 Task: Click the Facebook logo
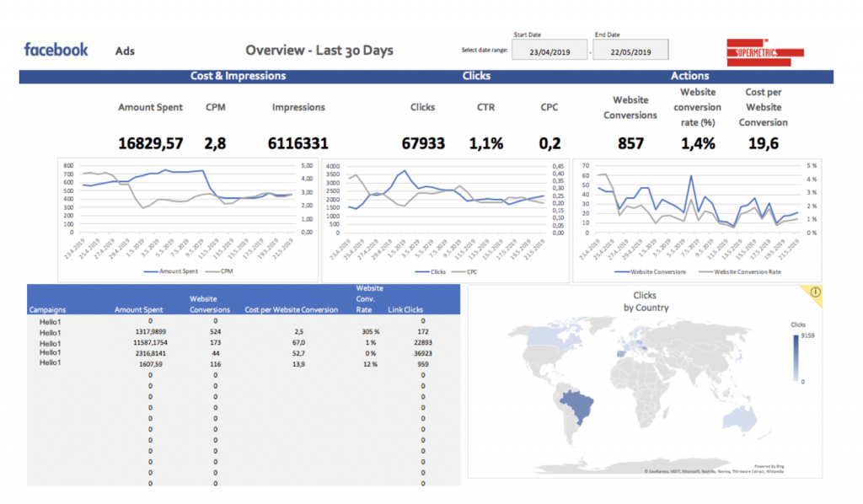[56, 50]
